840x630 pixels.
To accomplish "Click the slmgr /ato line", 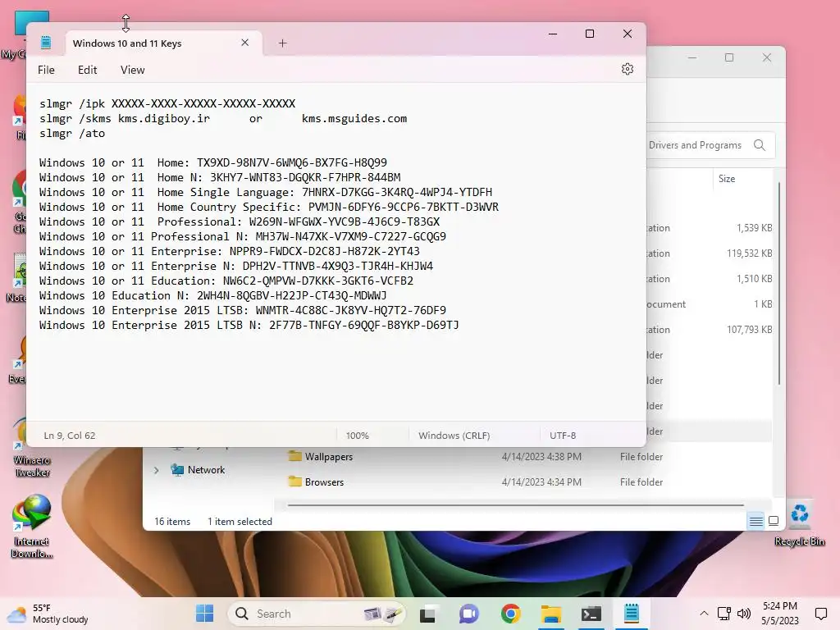I will click(72, 134).
